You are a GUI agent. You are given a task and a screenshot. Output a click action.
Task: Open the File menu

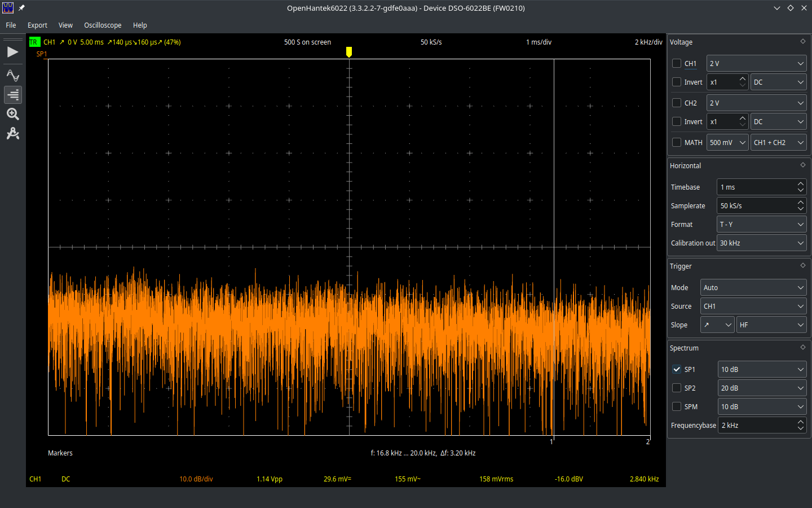11,25
